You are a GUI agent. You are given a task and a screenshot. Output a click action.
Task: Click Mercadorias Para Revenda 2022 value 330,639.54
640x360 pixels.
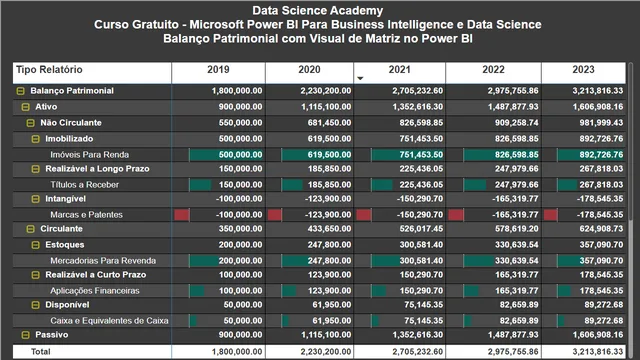click(517, 261)
